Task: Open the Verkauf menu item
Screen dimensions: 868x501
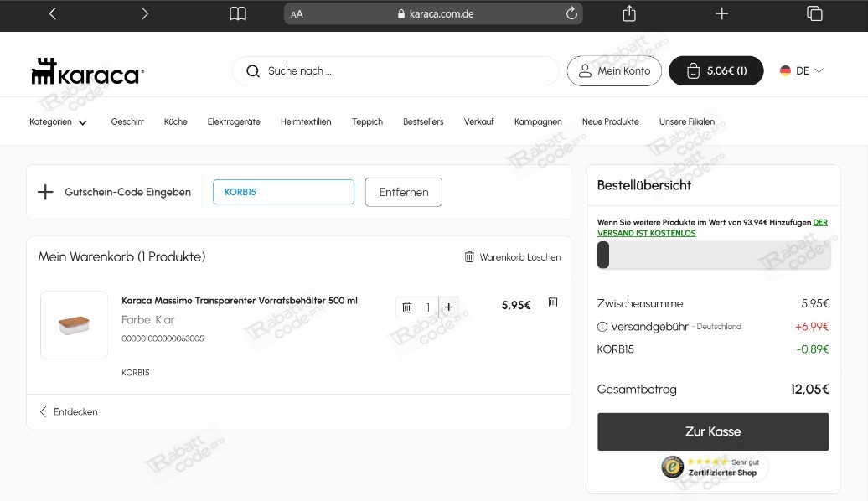Action: pos(479,121)
